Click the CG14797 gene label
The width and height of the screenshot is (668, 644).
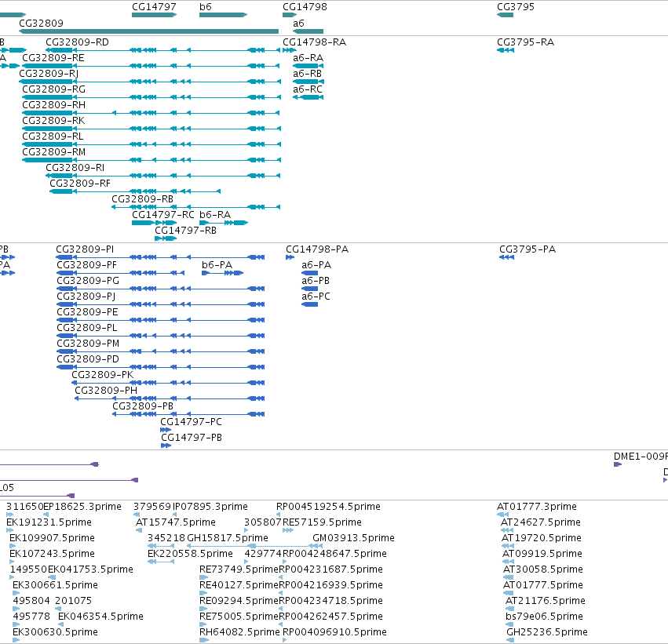[154, 7]
